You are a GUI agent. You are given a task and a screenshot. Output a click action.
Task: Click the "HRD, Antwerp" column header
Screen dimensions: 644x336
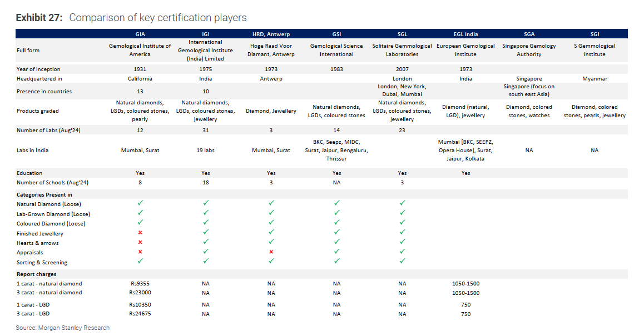[x=271, y=34]
